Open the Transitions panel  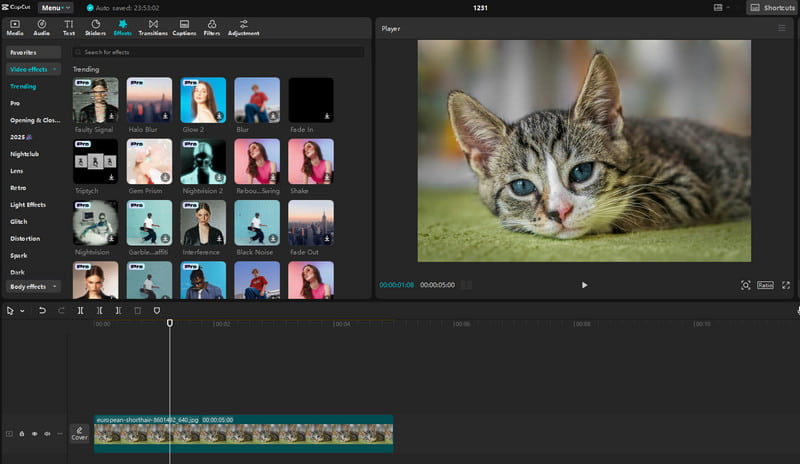pos(152,27)
